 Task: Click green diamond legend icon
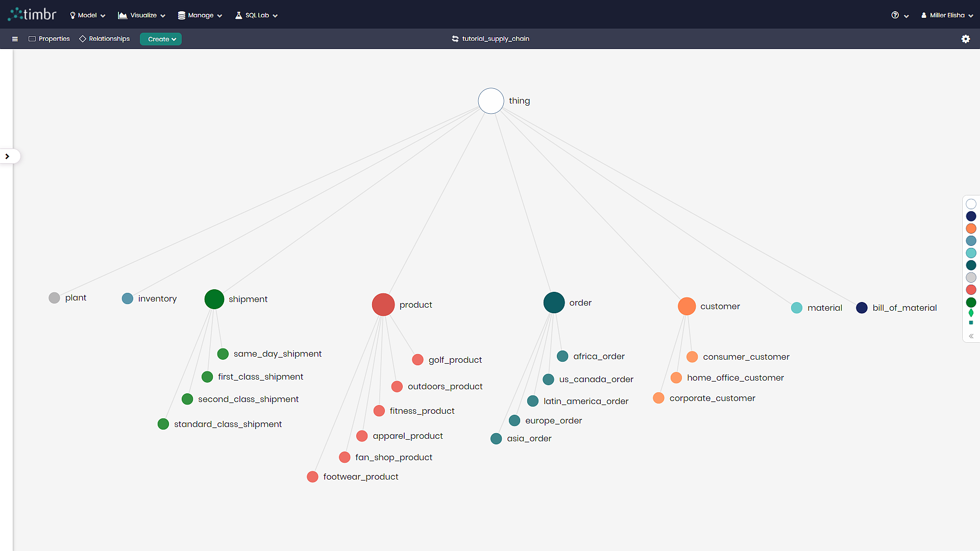point(971,313)
